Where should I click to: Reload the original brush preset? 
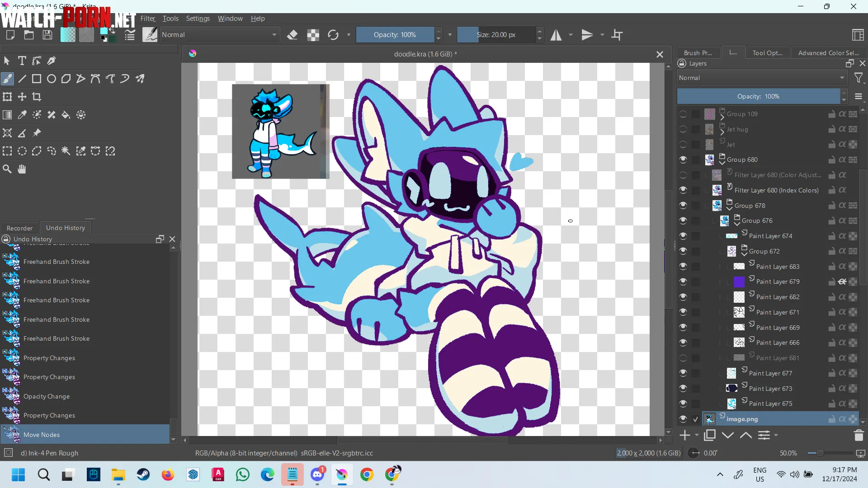[x=333, y=35]
